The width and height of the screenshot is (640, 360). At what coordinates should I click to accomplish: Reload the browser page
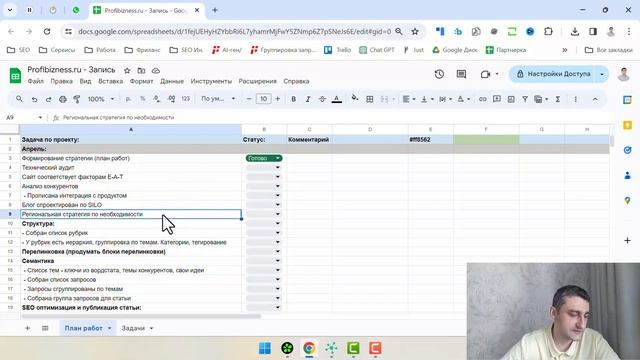click(47, 31)
